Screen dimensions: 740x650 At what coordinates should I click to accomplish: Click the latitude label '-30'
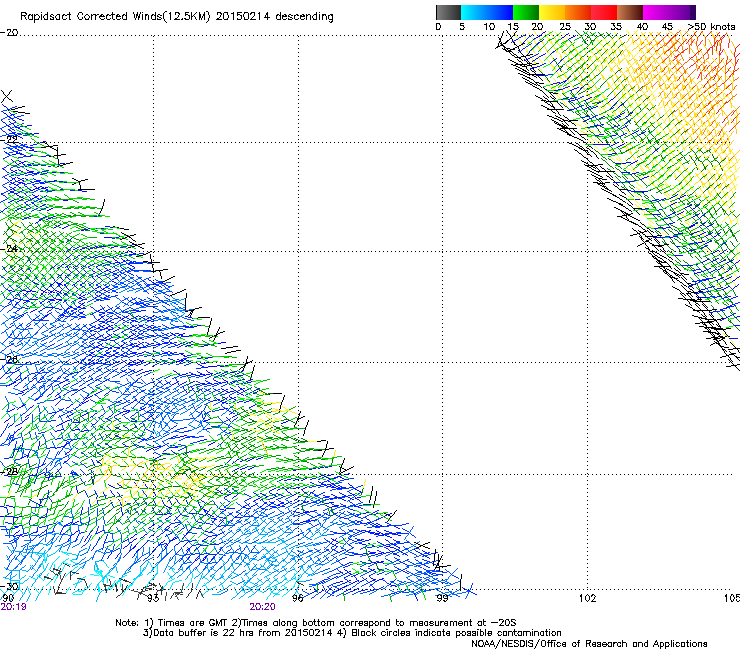coord(9,586)
